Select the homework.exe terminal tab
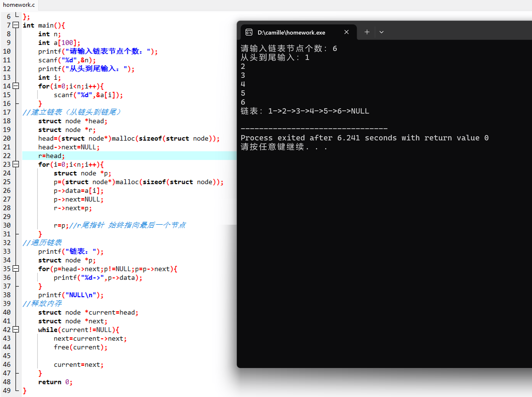The image size is (532, 397). [291, 33]
